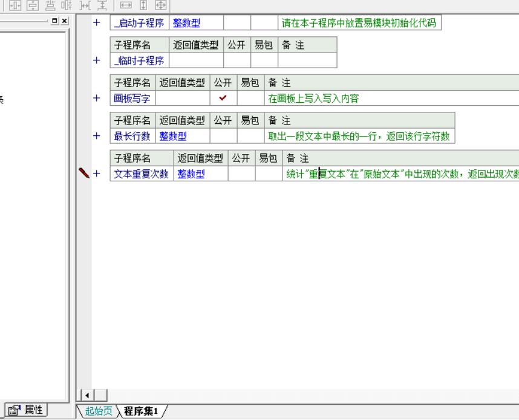This screenshot has width=519, height=420.
Task: Open the 属性 panel tab
Action: click(26, 410)
